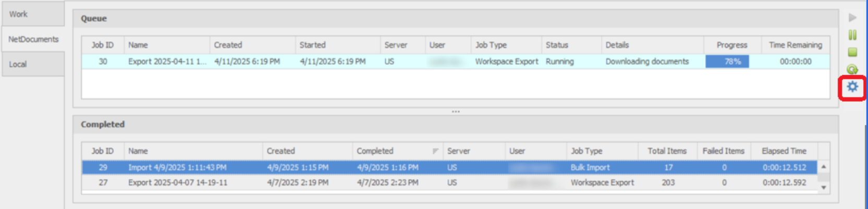The image size is (868, 209).
Task: Click total items value 203
Action: click(668, 183)
